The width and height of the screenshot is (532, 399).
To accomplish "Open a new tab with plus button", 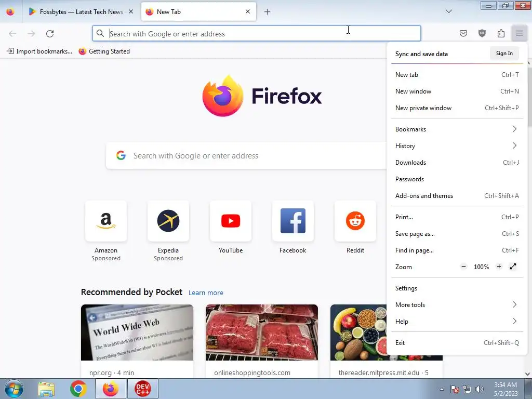I will (268, 12).
